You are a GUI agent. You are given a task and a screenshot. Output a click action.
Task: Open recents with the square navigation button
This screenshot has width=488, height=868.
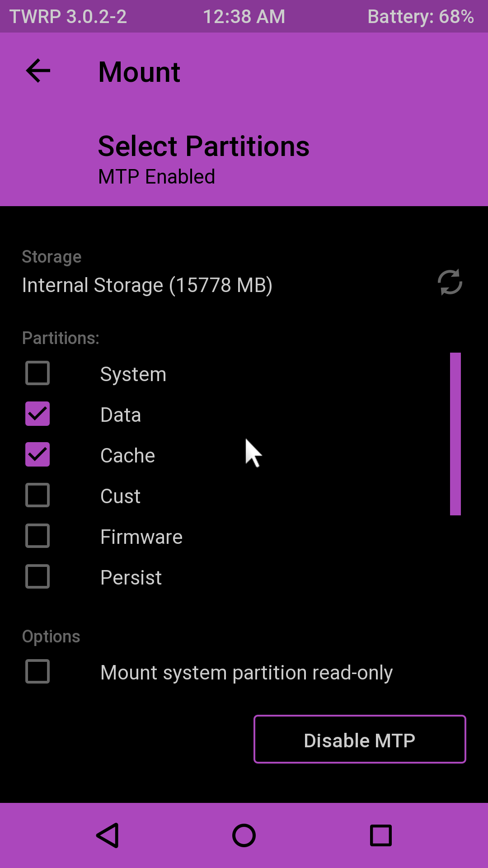(380, 835)
